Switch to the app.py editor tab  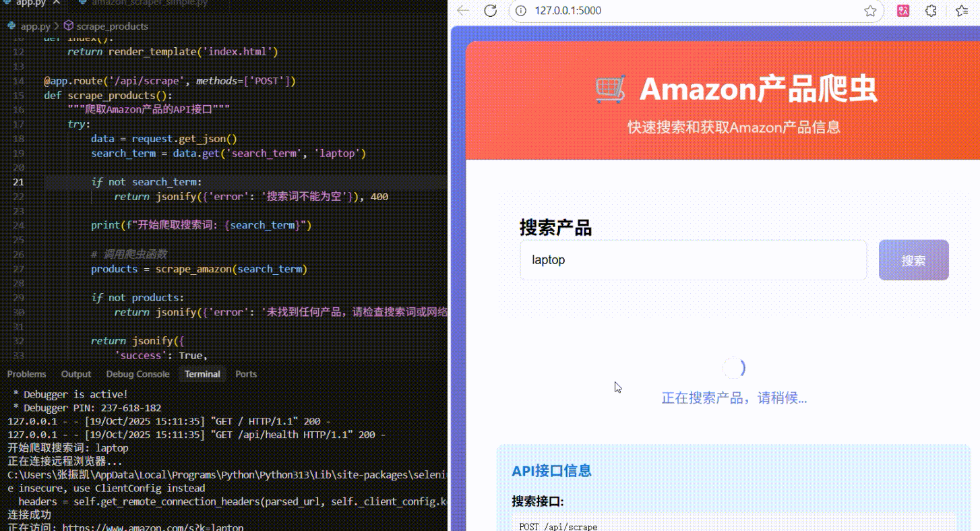(x=32, y=3)
